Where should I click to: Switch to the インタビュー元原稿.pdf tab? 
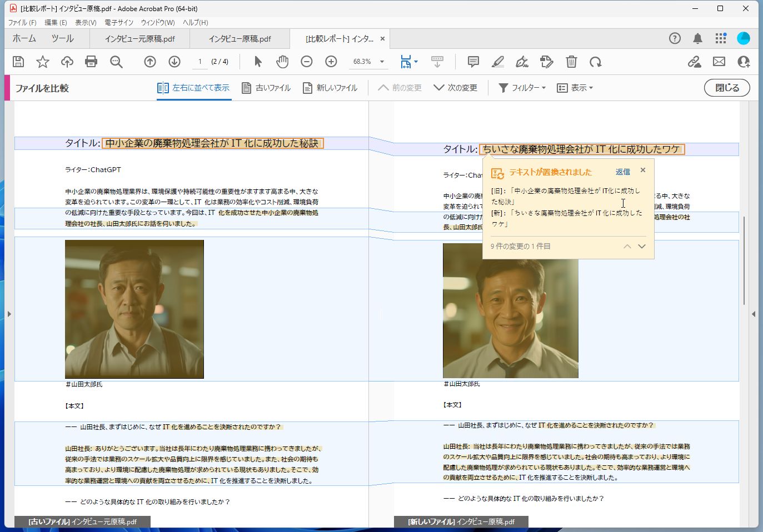pos(139,38)
